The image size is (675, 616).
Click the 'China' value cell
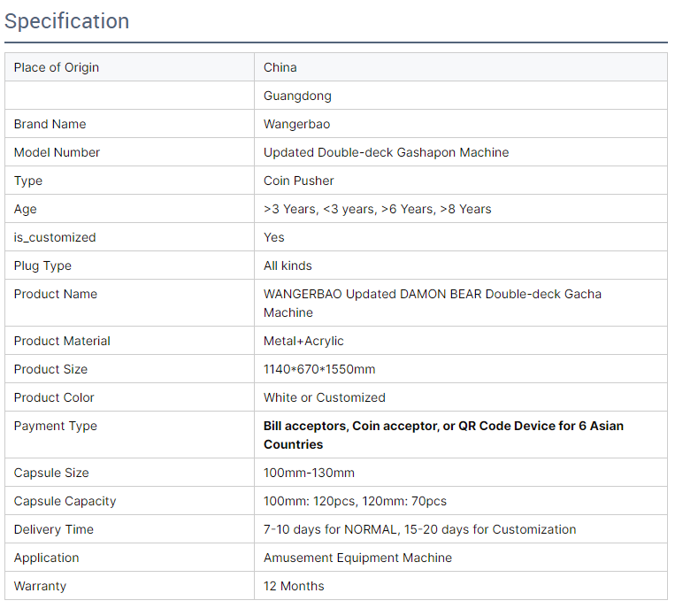click(461, 67)
